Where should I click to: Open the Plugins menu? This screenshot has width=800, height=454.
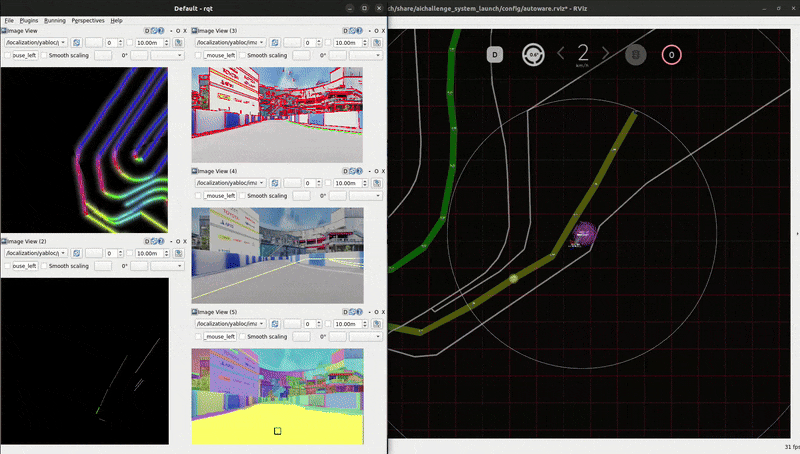click(x=29, y=20)
